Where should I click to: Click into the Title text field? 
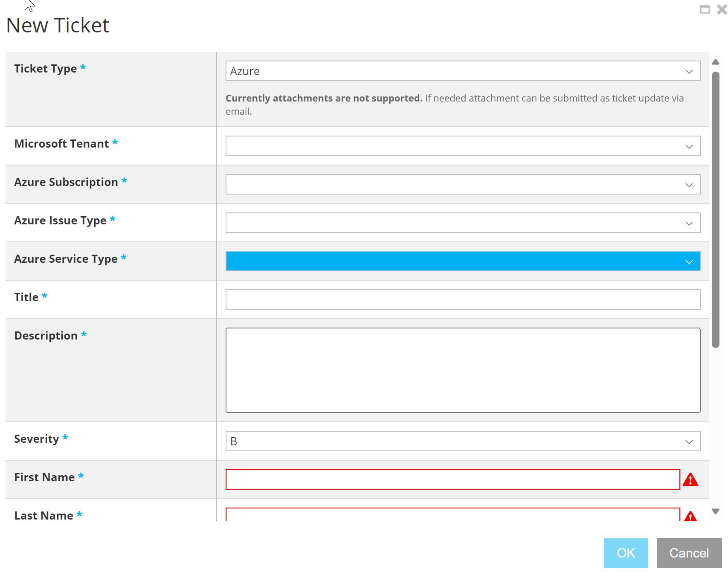tap(463, 299)
